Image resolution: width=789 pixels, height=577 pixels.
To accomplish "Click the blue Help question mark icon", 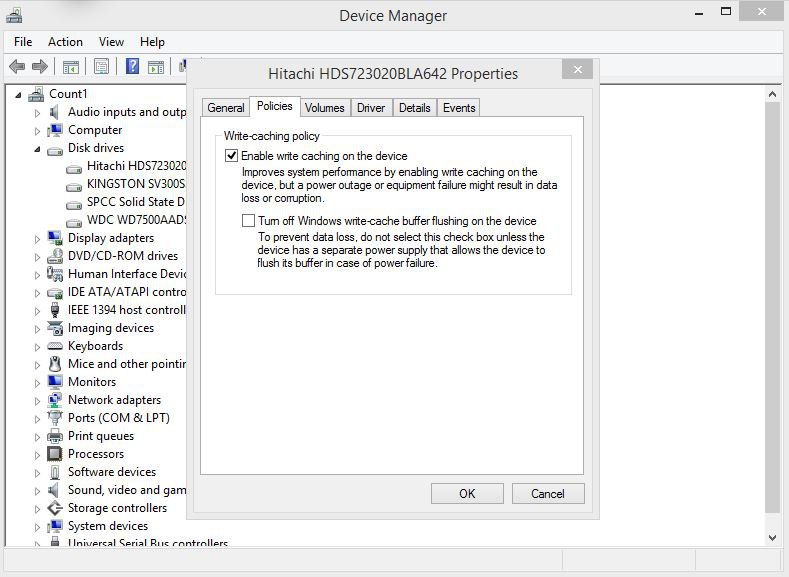I will point(131,67).
